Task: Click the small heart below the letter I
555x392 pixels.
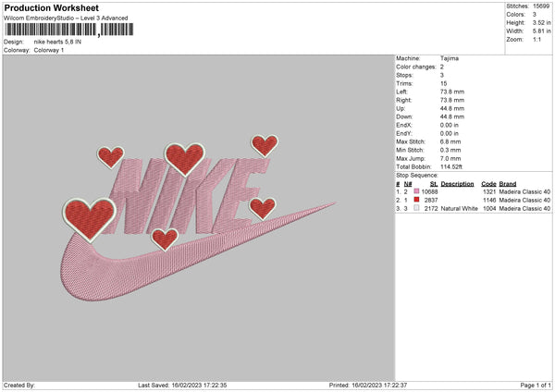Action: (165, 239)
